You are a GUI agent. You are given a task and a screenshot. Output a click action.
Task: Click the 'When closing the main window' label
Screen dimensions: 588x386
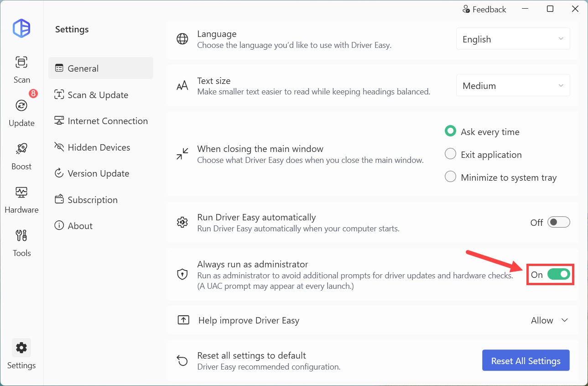[x=260, y=149]
